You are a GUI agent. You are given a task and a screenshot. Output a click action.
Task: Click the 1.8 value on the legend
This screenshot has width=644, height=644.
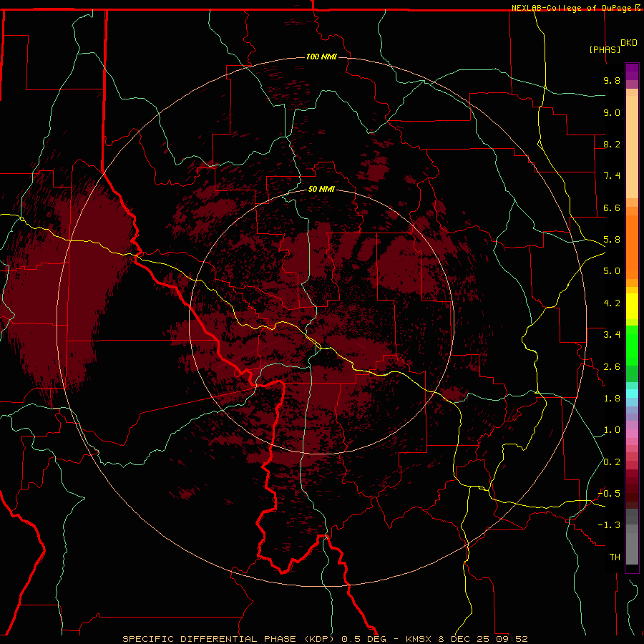pyautogui.click(x=612, y=399)
